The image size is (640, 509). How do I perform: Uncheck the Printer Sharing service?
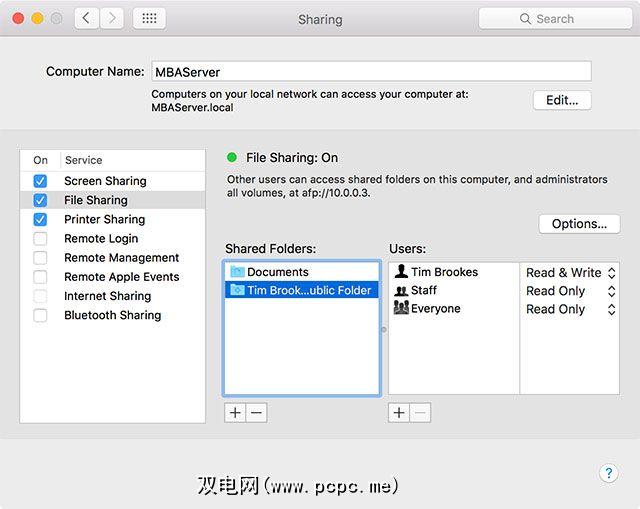[x=40, y=219]
